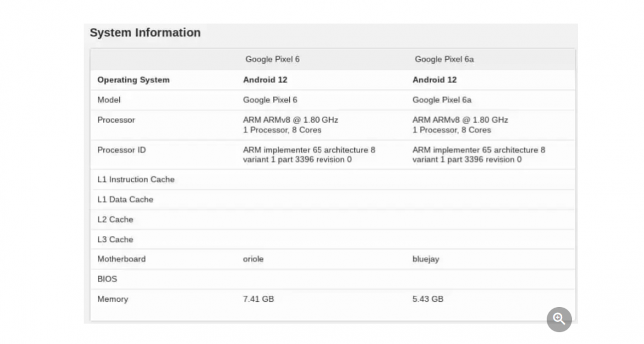The width and height of the screenshot is (644, 344).
Task: Select the L3 Cache row label
Action: 115,239
